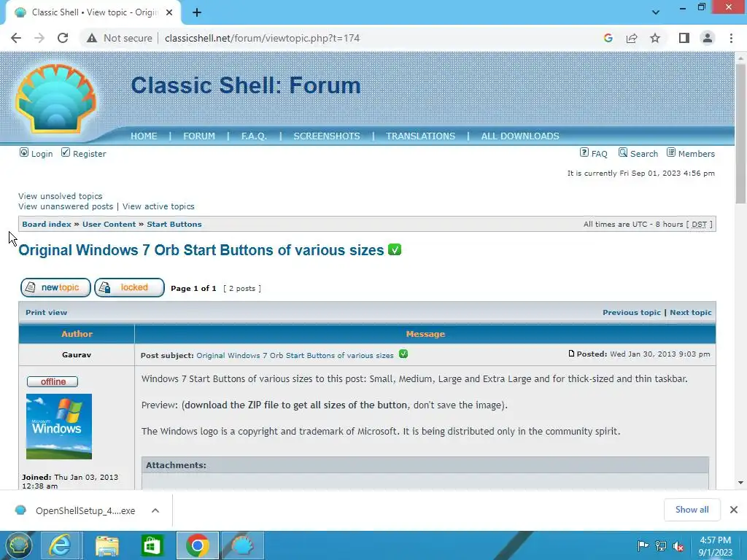Click the Classic Shell taskbar app icon
This screenshot has height=560, width=747.
point(243,545)
